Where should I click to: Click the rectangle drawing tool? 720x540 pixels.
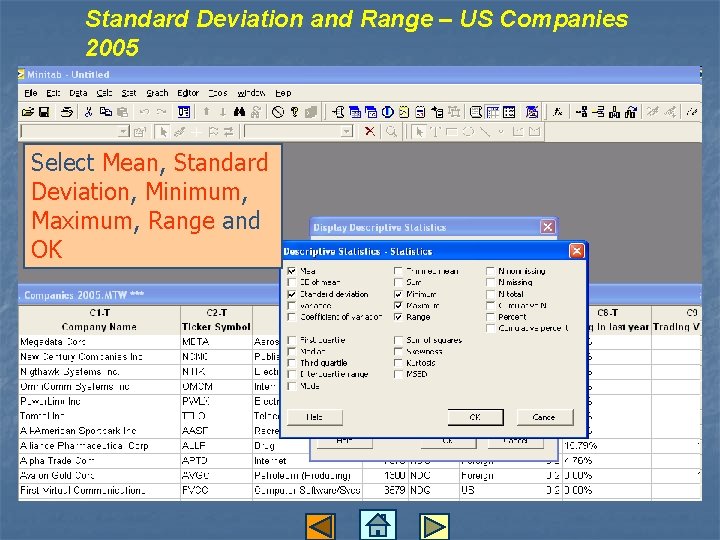pos(451,132)
